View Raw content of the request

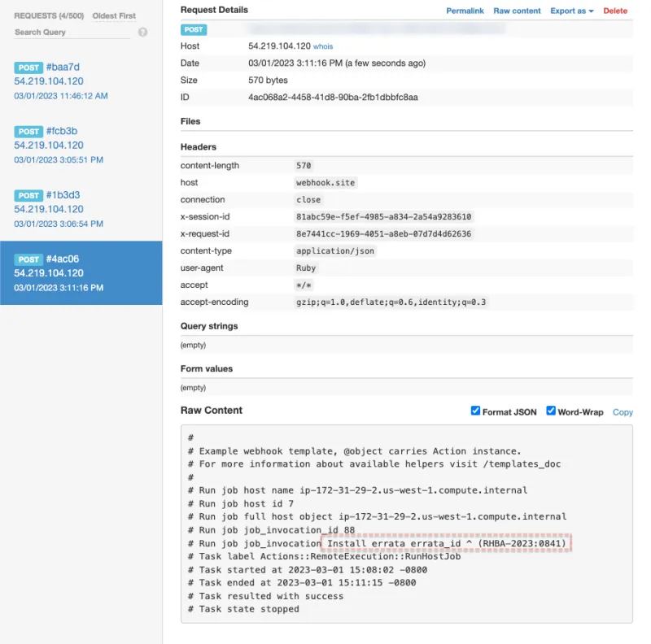pyautogui.click(x=517, y=10)
